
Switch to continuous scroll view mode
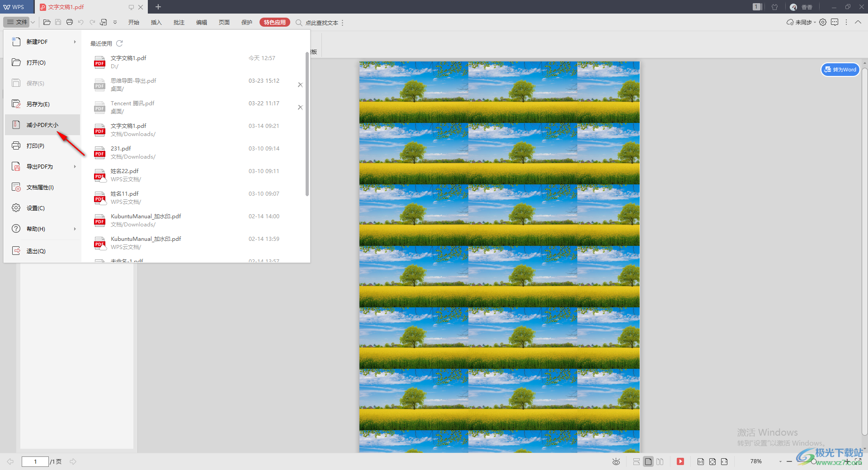click(x=637, y=461)
